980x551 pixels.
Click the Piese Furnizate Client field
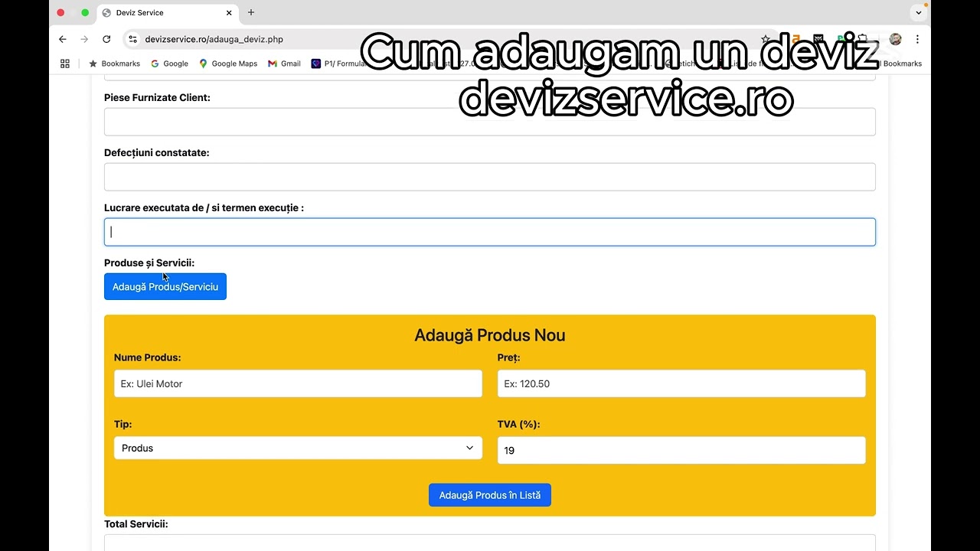coord(490,122)
